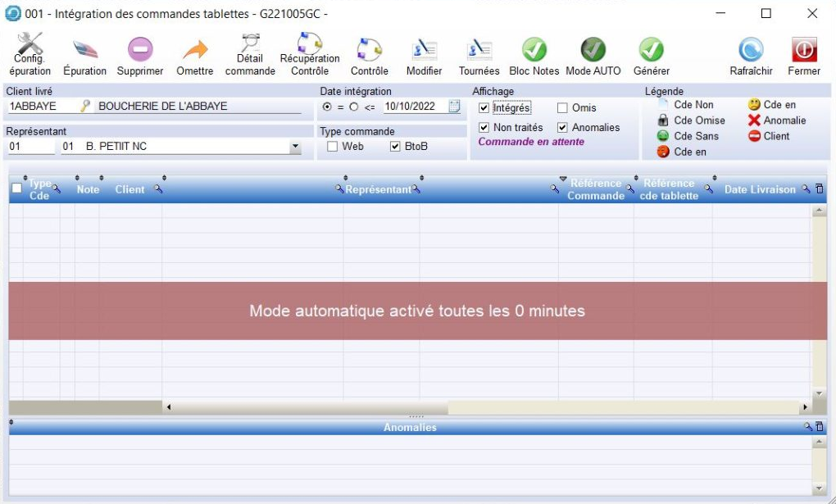This screenshot has height=504, width=836.
Task: Click the Référence Commande column header
Action: (596, 189)
